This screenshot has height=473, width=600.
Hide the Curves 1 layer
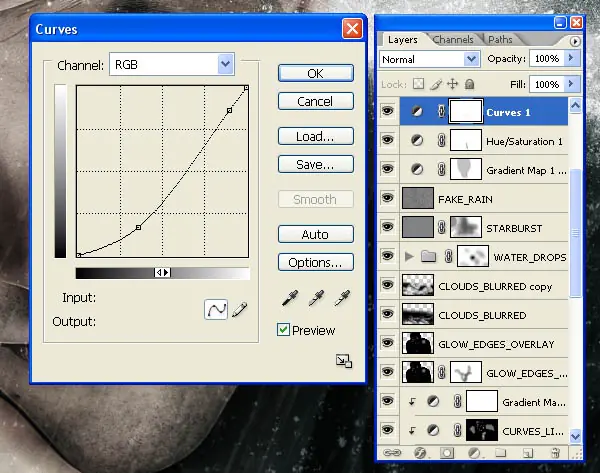click(388, 111)
